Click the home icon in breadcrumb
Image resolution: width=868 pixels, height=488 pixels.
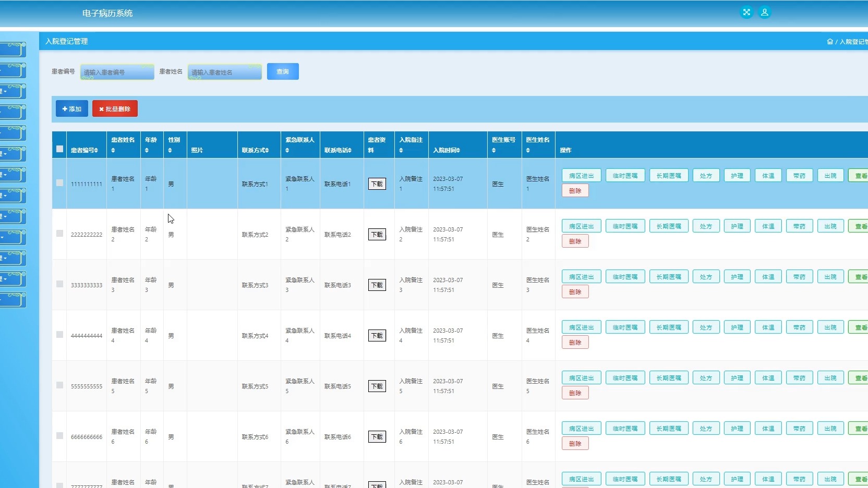[829, 42]
